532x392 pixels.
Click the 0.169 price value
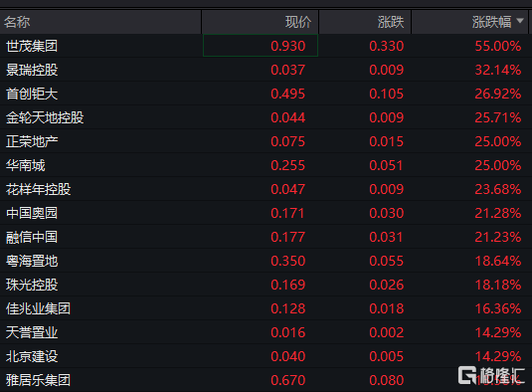pos(288,285)
